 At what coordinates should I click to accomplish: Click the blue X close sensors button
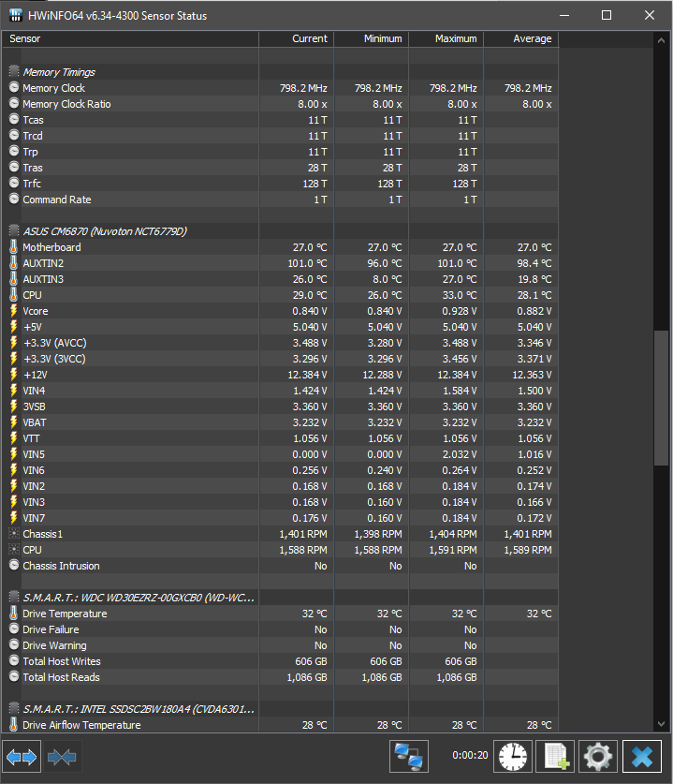[642, 757]
